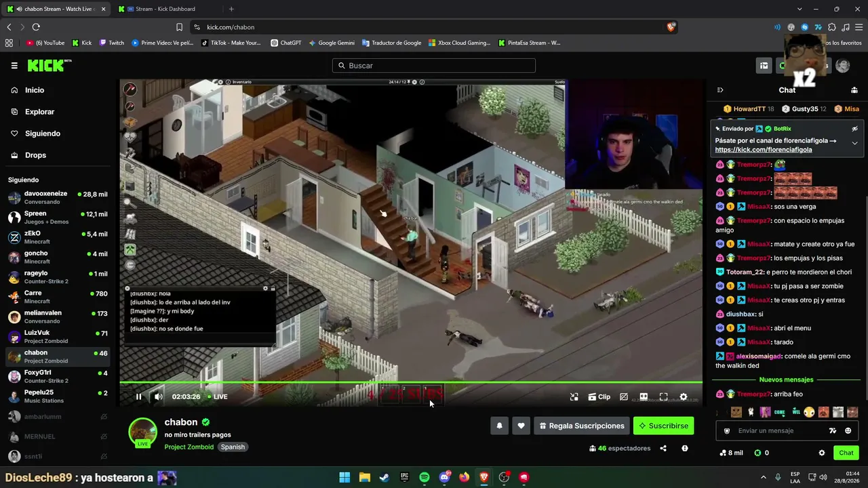Open the browser extensions puzzle icon
Screen dimensions: 868x488
click(x=832, y=27)
